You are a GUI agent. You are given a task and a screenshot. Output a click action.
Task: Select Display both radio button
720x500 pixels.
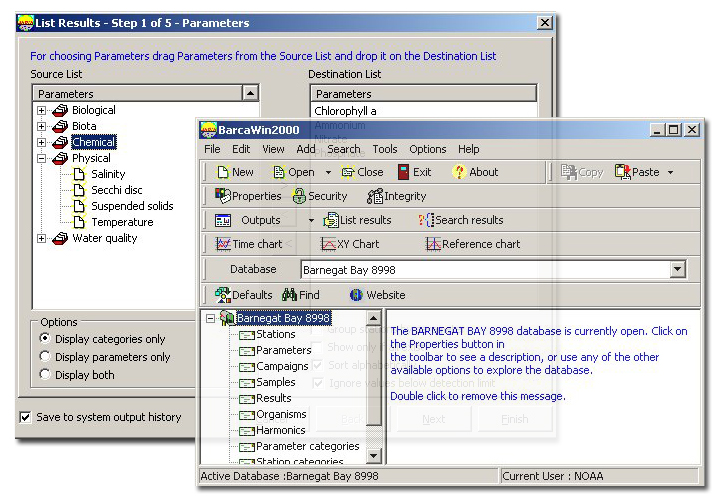coord(45,374)
